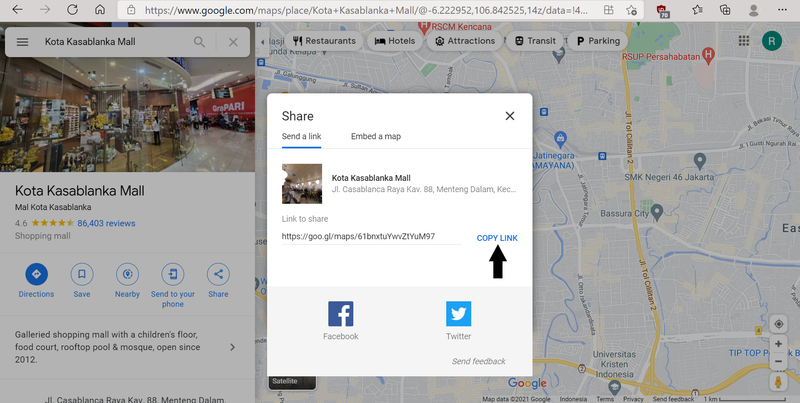Add page to favorites star icon
Screen dimensions: 800x403
coord(631,10)
